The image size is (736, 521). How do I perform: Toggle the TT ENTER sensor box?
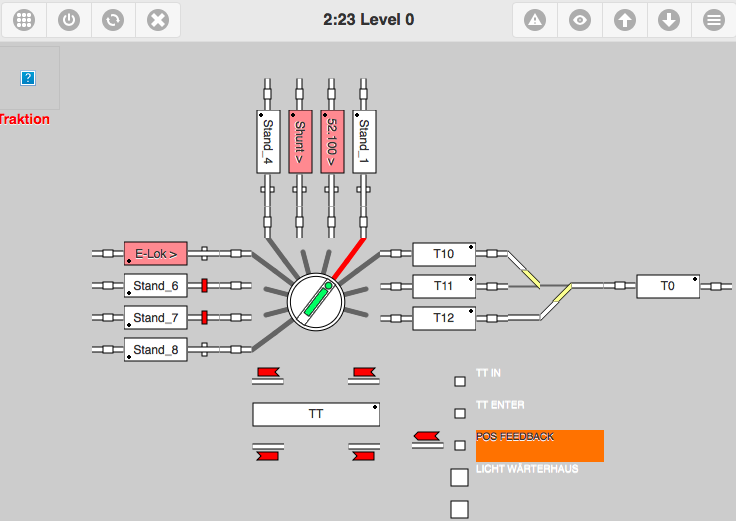click(x=460, y=413)
